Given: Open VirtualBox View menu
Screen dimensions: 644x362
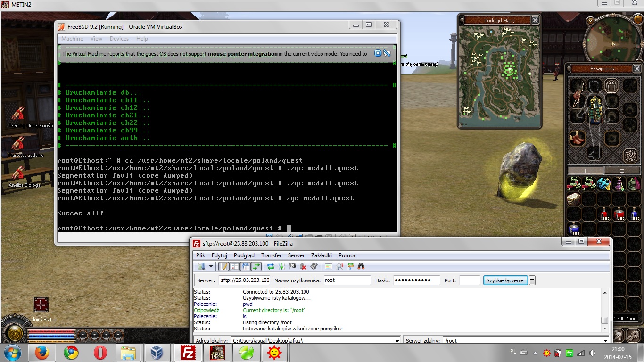Looking at the screenshot, I should pos(96,39).
